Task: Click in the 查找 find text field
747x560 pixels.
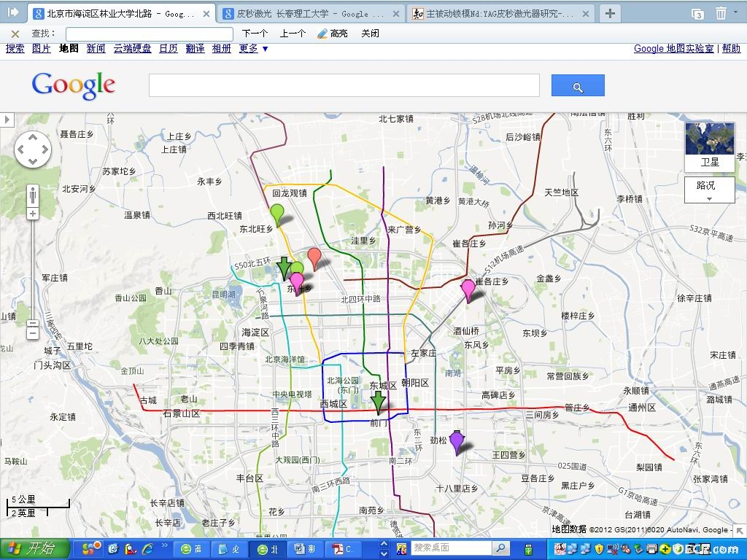Action: point(149,34)
